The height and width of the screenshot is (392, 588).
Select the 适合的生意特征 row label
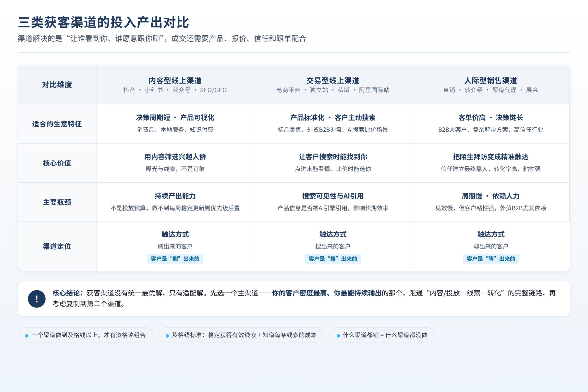(x=57, y=124)
